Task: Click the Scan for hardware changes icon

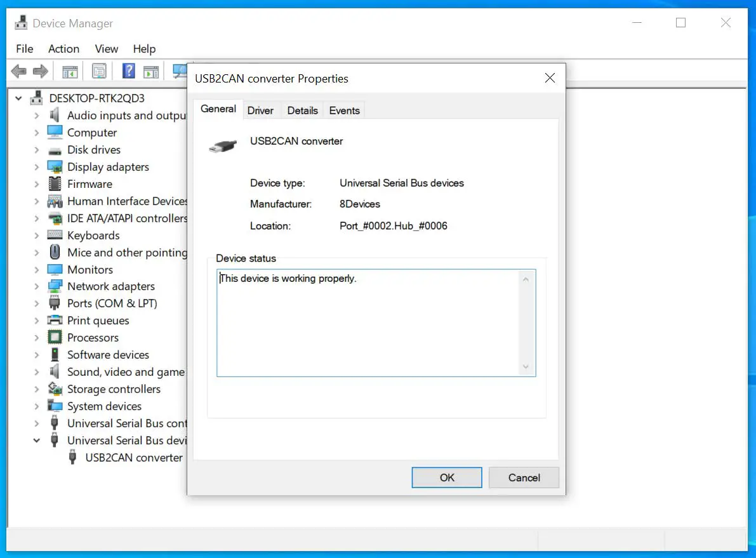Action: click(178, 70)
